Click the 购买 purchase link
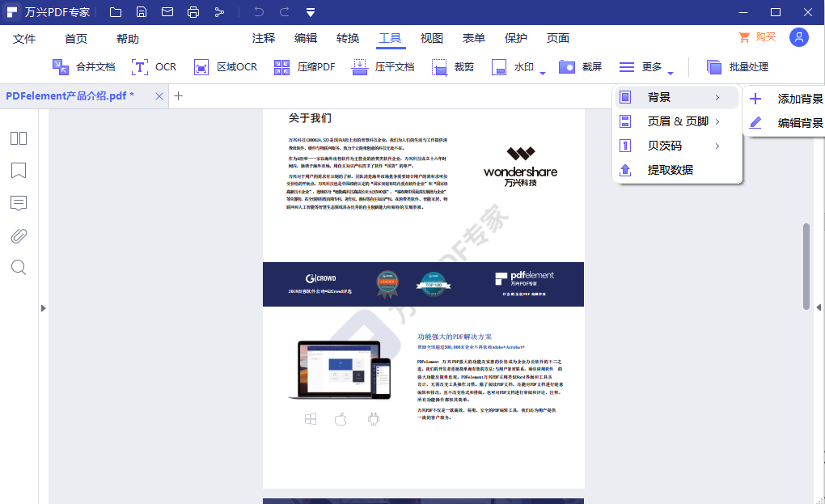The image size is (825, 504). coord(757,37)
